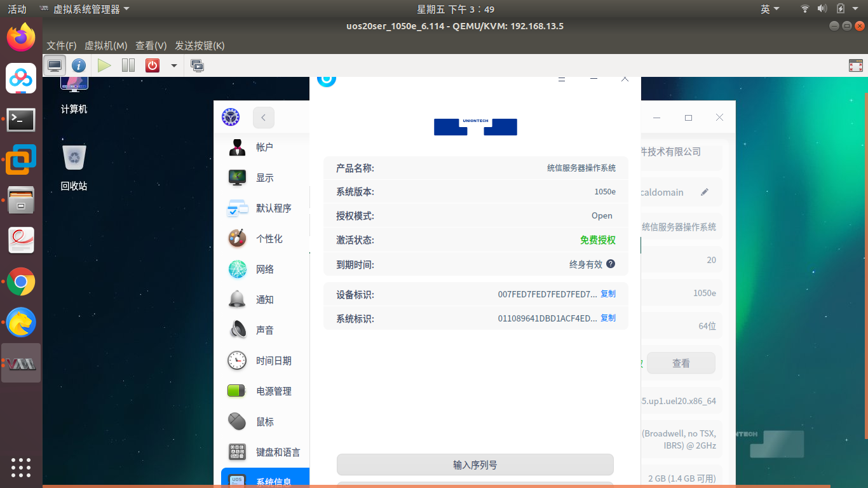Click the 统信服务器操作系统 product name value
Screen dimensions: 868x488
(x=581, y=168)
